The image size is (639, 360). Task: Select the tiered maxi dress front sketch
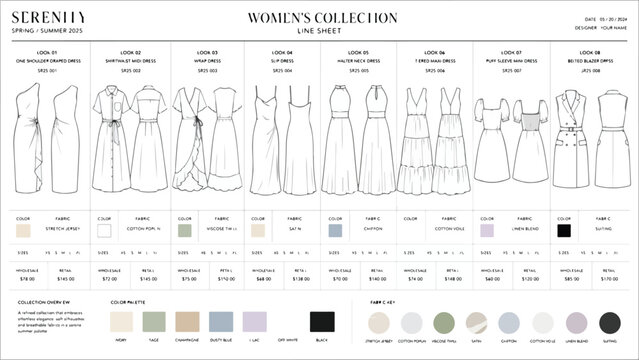(415, 141)
